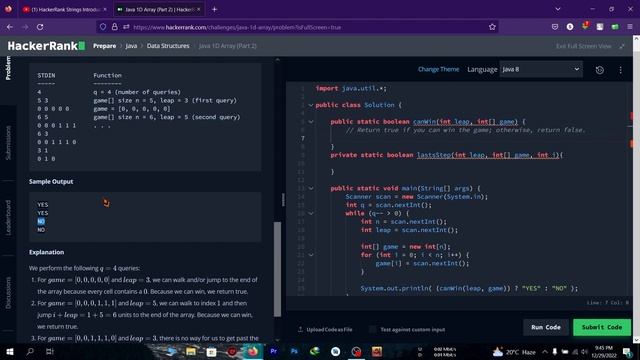
Task: Click the site padlock icon
Action: [x=115, y=27]
